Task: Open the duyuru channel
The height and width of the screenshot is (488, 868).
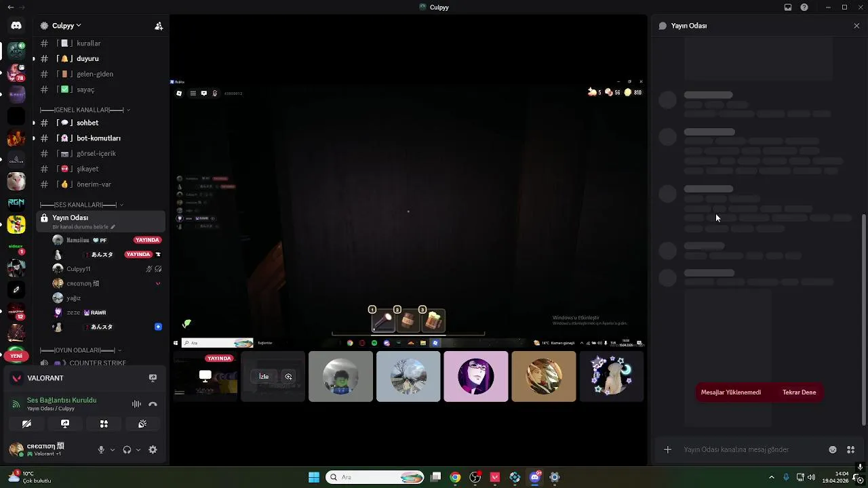Action: click(100, 58)
